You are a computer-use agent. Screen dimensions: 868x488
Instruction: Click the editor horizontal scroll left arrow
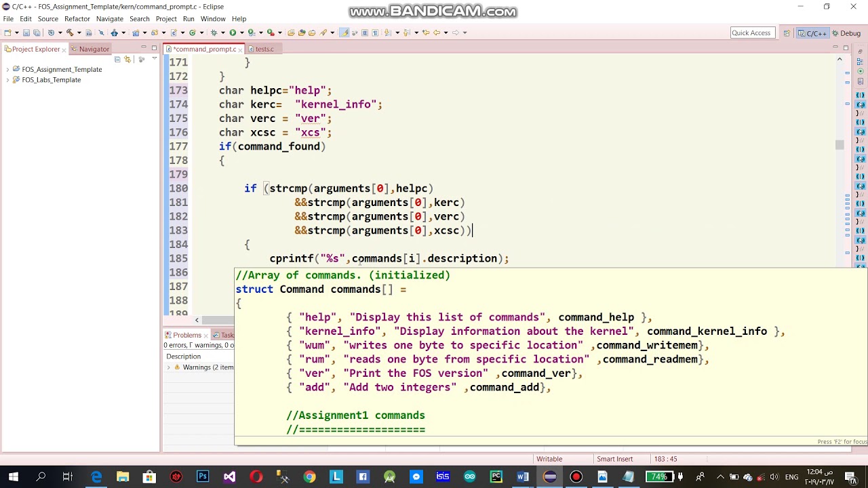pyautogui.click(x=197, y=320)
